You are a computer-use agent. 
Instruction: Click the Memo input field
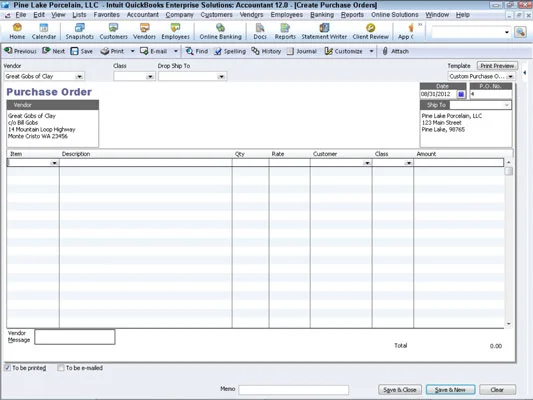coord(293,389)
